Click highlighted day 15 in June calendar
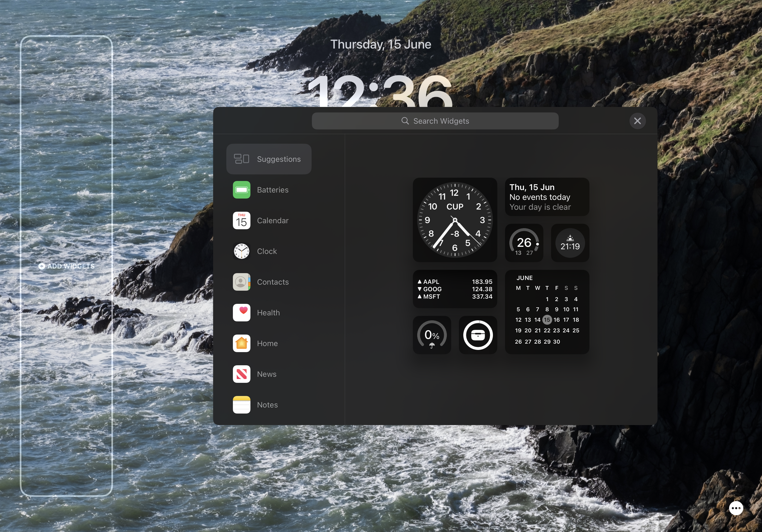The image size is (762, 532). coord(547,320)
